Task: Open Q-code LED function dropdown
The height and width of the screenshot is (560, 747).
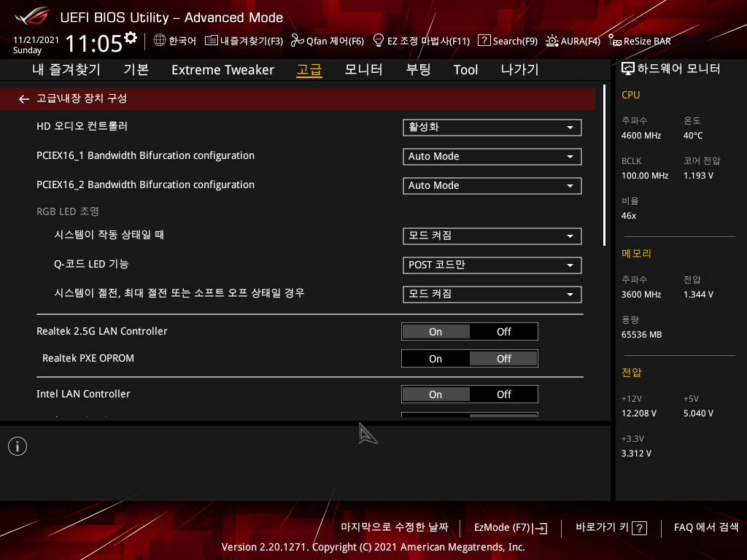Action: (x=492, y=265)
